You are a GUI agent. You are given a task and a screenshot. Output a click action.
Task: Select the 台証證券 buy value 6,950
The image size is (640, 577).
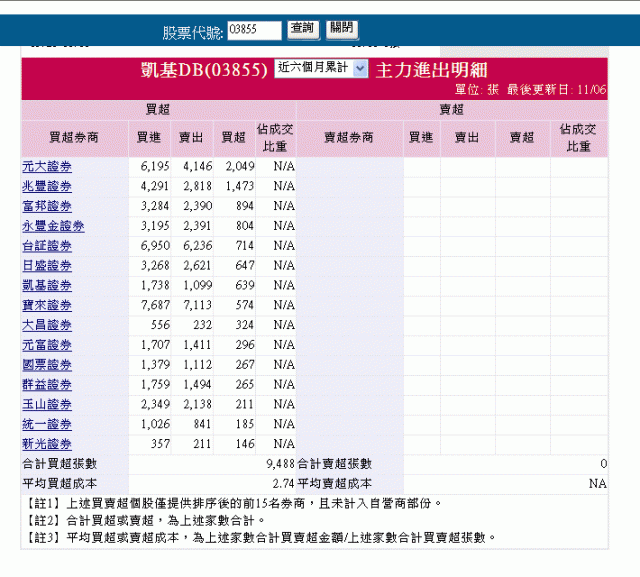coord(155,246)
